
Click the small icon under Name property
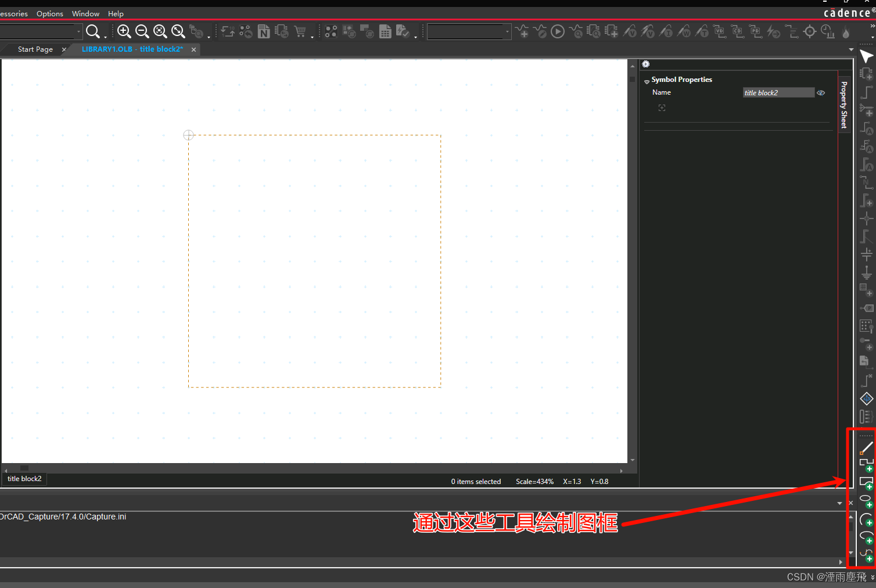click(662, 108)
